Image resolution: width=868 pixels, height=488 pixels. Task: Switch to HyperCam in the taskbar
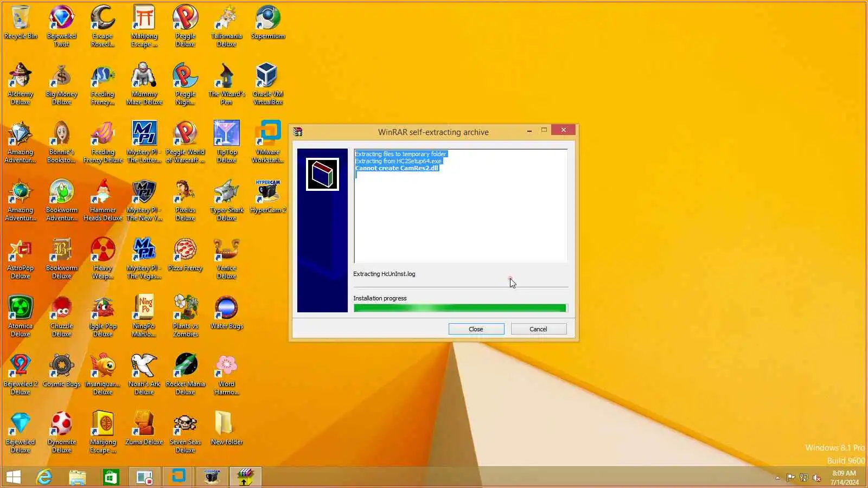212,477
